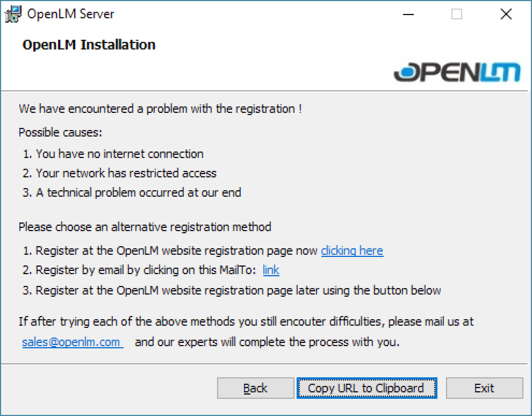Click the "OpenLM Installation" heading
Screen dimensions: 532x416
point(89,45)
